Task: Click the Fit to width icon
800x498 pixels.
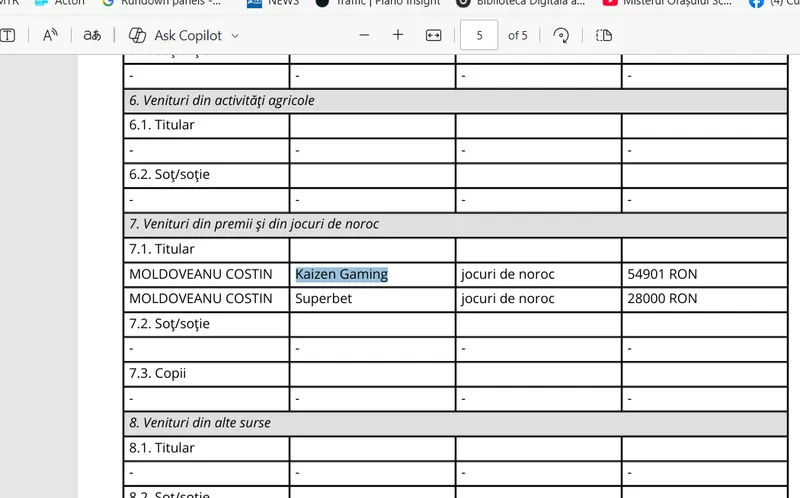Action: 433,35
